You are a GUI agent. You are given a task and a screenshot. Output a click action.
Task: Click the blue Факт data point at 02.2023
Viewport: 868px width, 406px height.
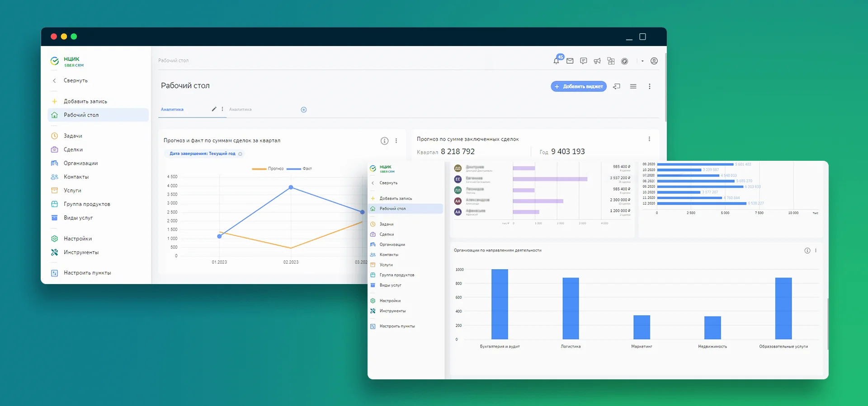[x=291, y=187]
